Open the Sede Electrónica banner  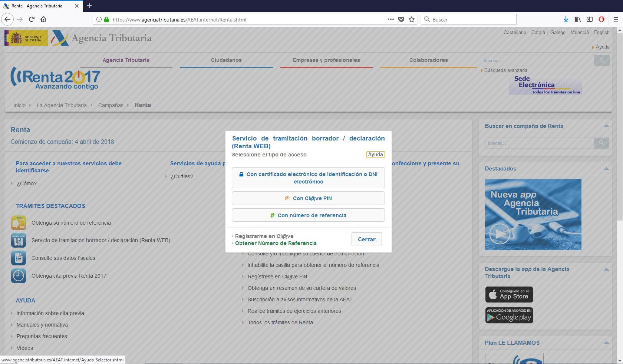545,85
